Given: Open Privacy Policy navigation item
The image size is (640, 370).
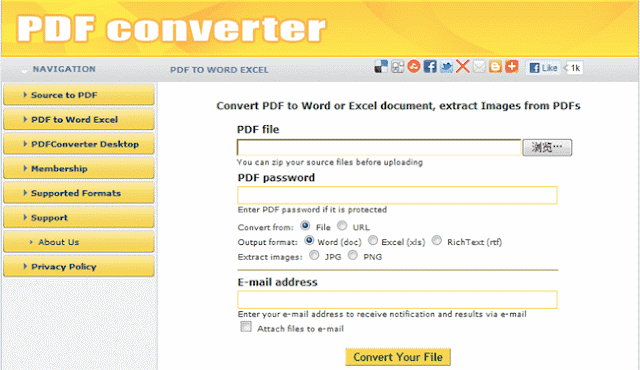Looking at the screenshot, I should [x=79, y=266].
